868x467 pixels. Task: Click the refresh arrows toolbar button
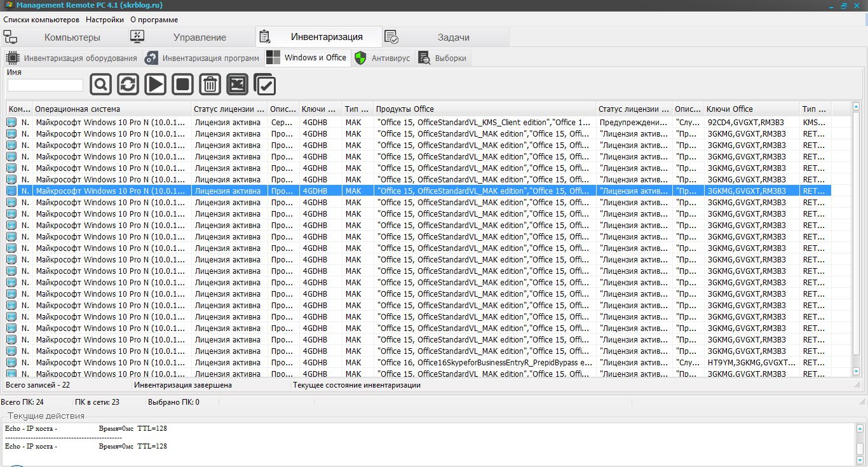click(x=128, y=85)
